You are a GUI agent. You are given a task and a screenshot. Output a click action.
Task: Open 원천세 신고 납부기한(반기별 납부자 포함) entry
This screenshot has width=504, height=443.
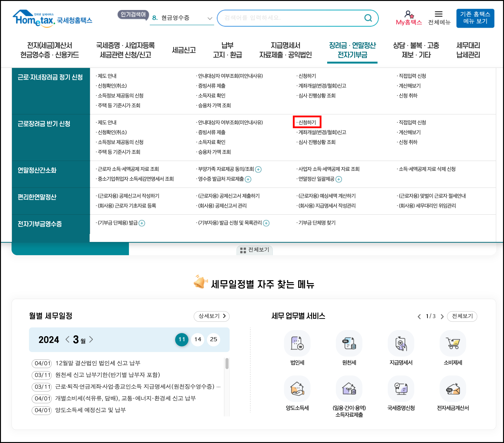(108, 375)
